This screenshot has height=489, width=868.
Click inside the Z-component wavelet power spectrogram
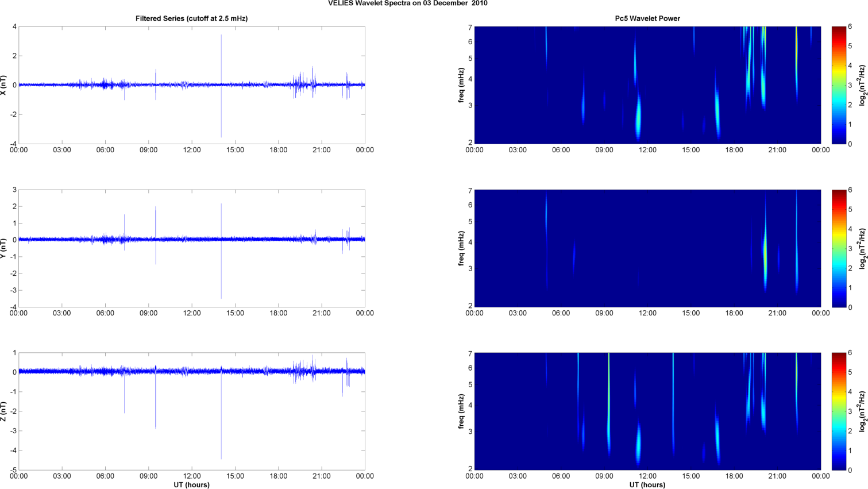pyautogui.click(x=647, y=411)
